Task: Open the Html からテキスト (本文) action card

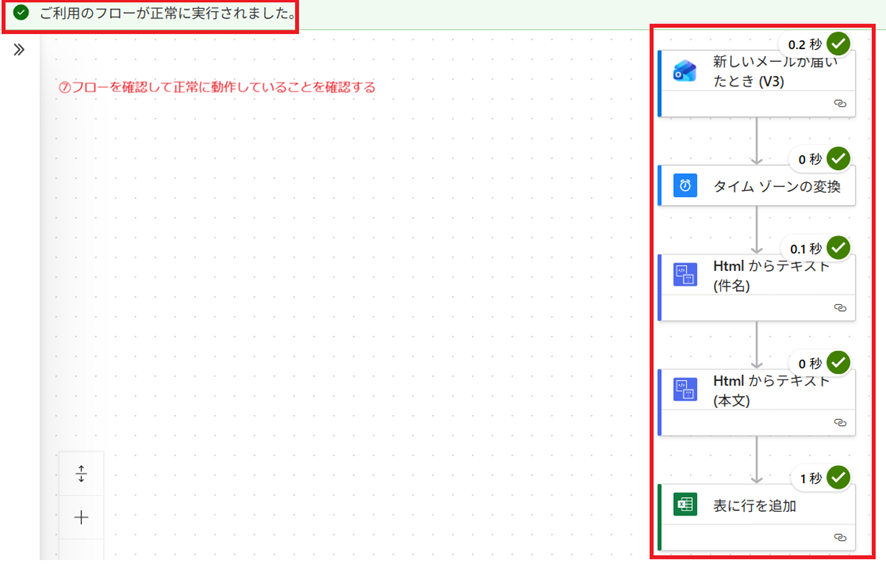Action: [768, 391]
